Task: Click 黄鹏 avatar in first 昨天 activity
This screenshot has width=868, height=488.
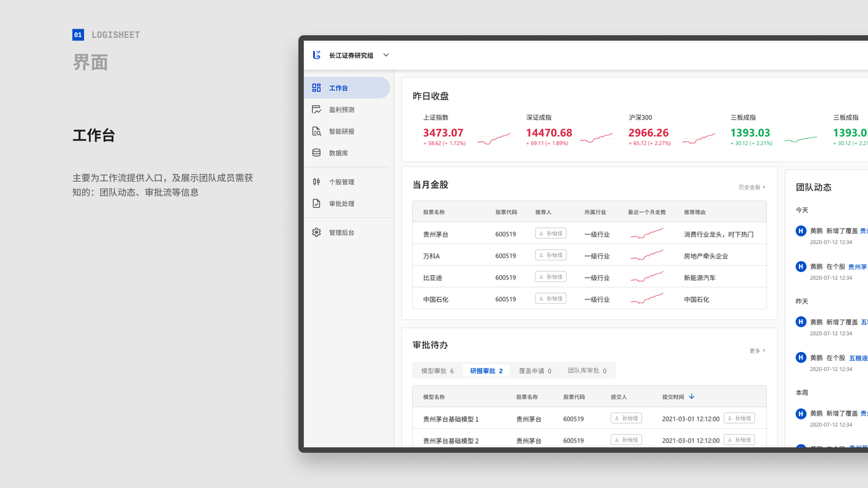Action: pos(801,322)
